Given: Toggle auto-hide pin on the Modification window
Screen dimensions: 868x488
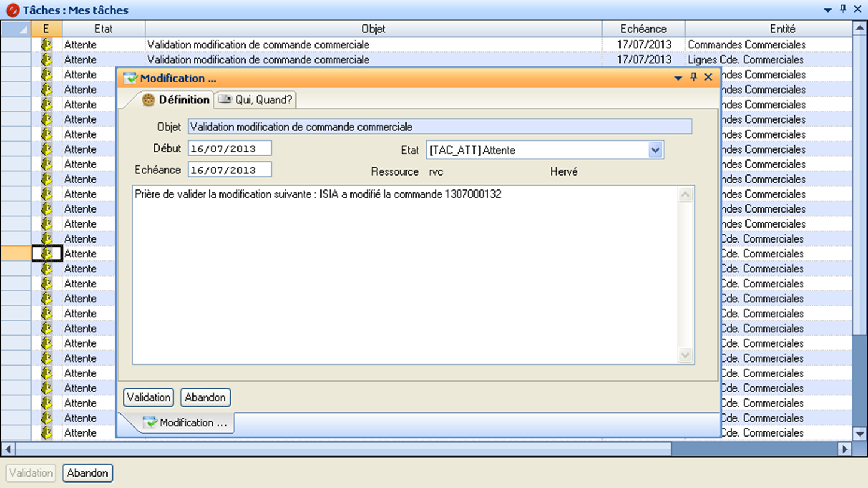Looking at the screenshot, I should pos(693,78).
